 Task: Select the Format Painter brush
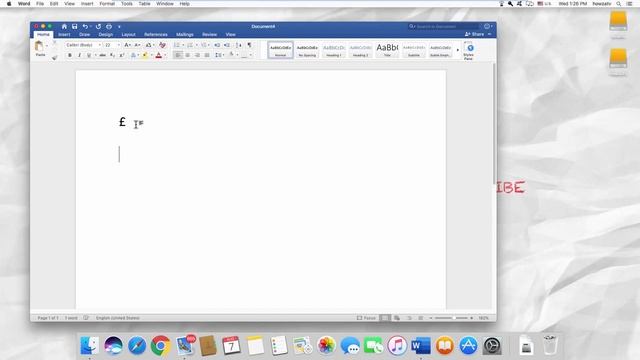[55, 58]
